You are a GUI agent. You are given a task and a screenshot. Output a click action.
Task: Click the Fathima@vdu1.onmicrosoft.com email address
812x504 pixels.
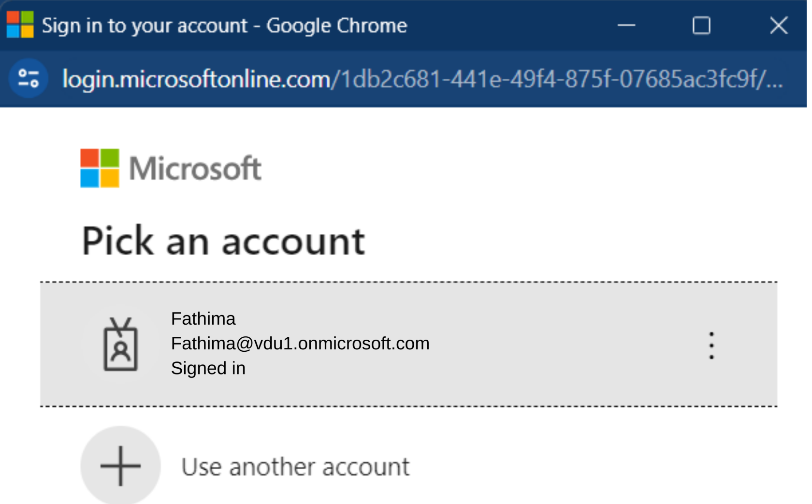pos(300,344)
